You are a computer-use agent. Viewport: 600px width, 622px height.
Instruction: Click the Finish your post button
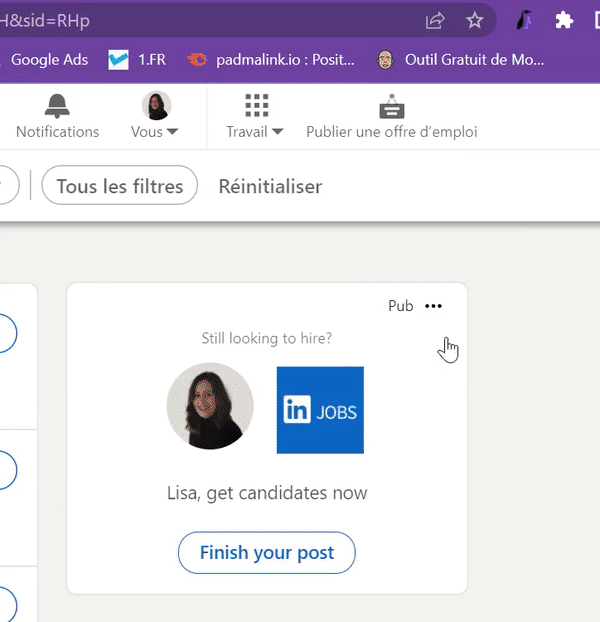266,552
